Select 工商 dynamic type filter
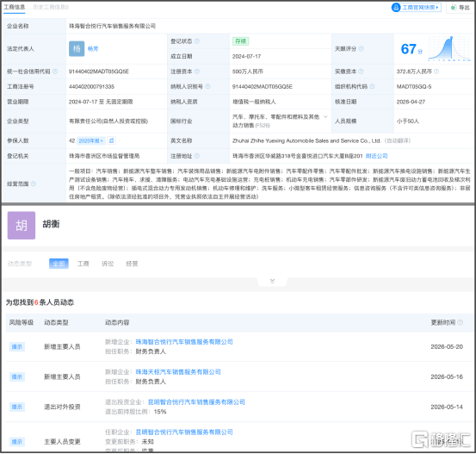Image resolution: width=476 pixels, height=454 pixels. point(83,264)
